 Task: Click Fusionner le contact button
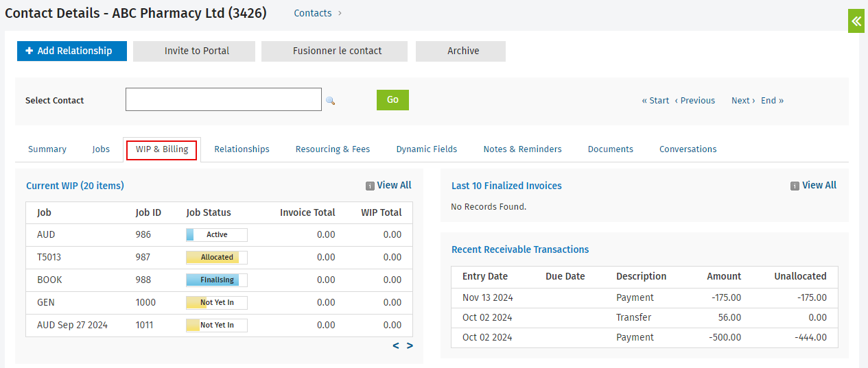(x=334, y=51)
